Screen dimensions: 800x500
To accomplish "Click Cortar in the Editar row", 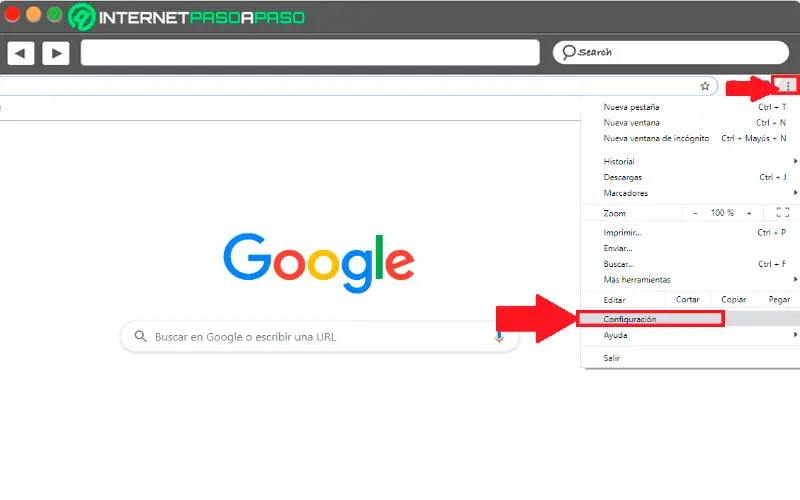I will click(687, 299).
